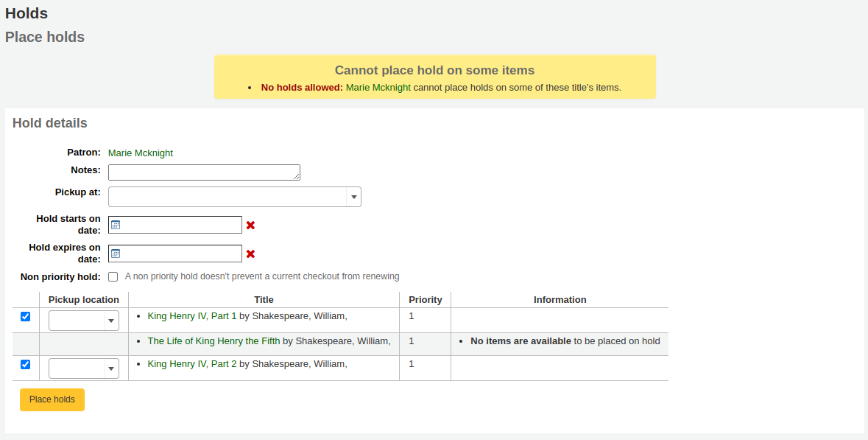
Task: Open calendar for Hold starts on date
Action: pos(116,225)
